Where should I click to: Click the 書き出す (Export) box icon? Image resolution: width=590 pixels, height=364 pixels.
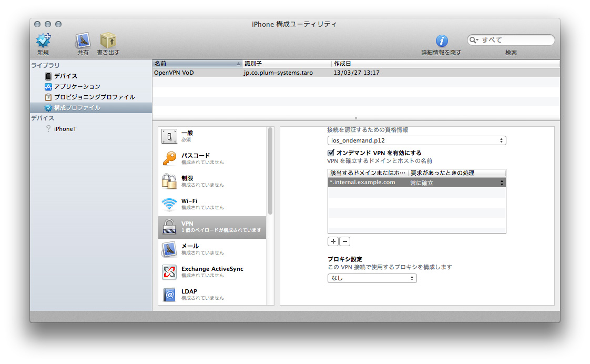click(x=108, y=41)
